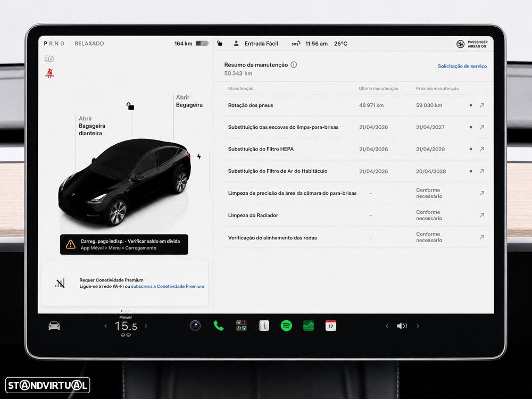
Task: Open Filtro de Ar do Habitáculo arrow
Action: pos(482,171)
